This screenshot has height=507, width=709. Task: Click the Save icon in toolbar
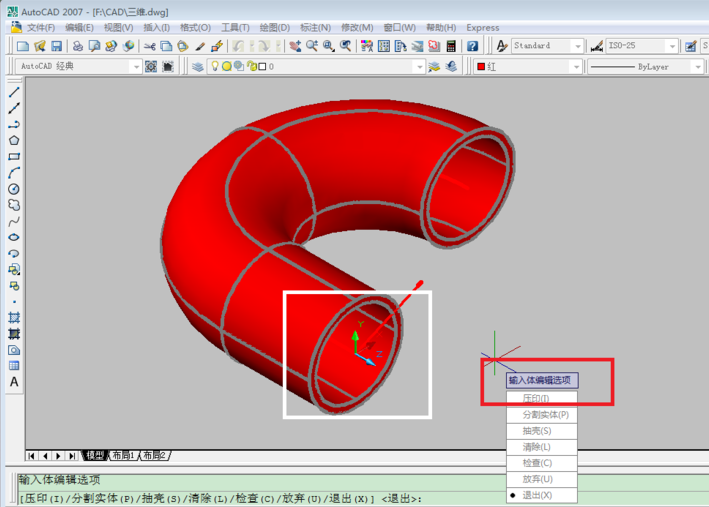[57, 46]
